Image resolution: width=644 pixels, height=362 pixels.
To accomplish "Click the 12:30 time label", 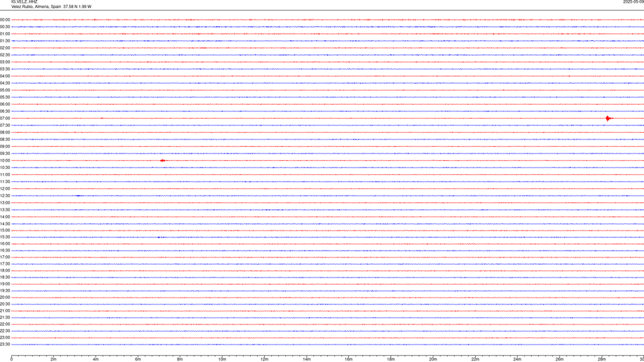I will point(5,196).
